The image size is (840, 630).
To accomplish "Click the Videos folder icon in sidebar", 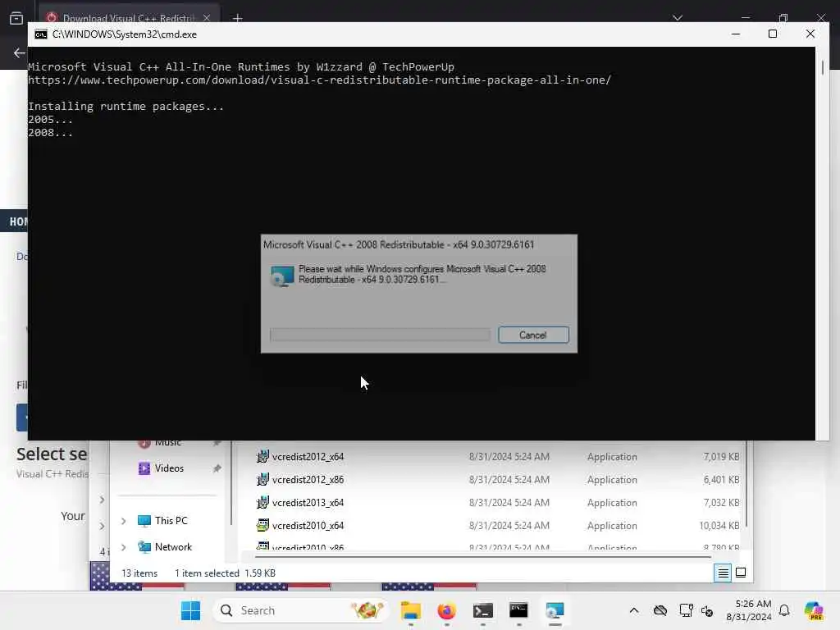I will coord(144,468).
